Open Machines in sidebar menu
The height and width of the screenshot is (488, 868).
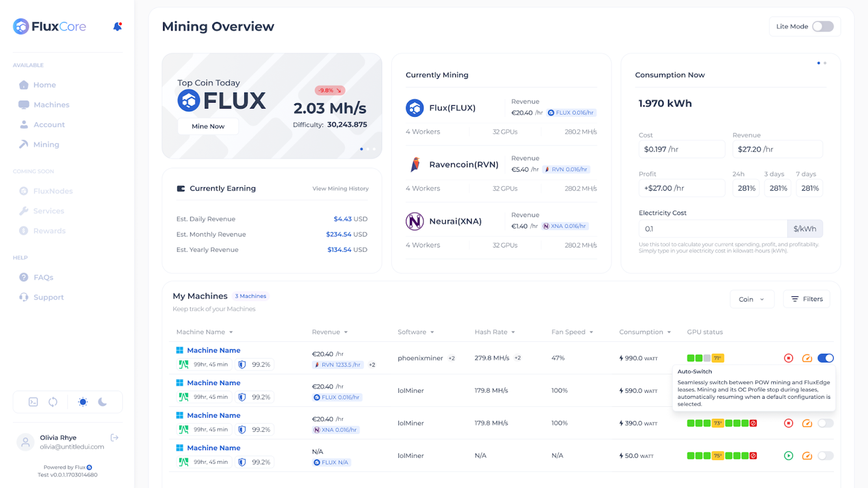tap(51, 105)
